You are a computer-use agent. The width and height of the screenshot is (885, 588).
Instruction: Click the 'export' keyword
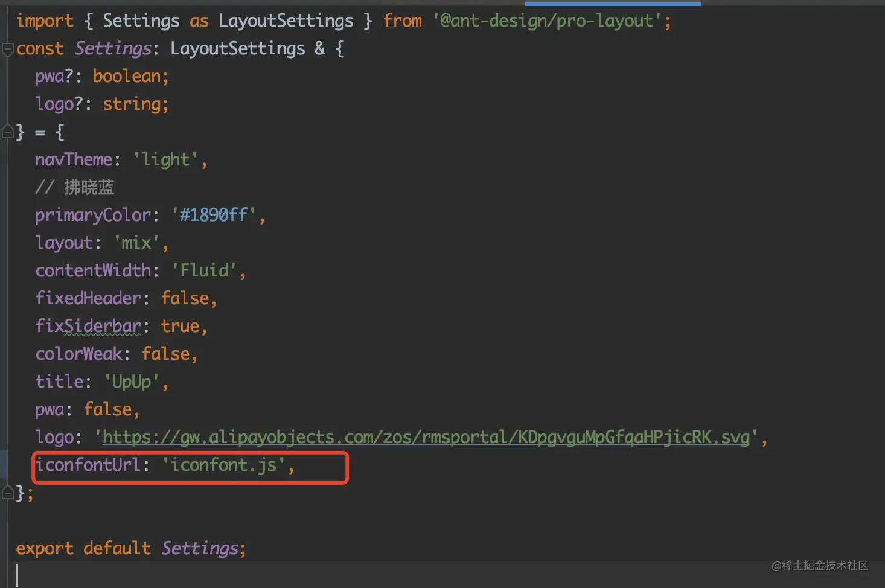pyautogui.click(x=45, y=548)
